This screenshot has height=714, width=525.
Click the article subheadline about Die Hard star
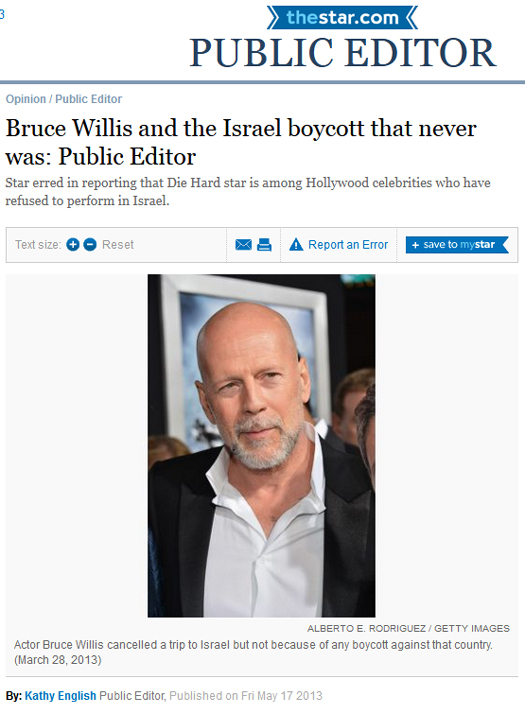pos(248,192)
